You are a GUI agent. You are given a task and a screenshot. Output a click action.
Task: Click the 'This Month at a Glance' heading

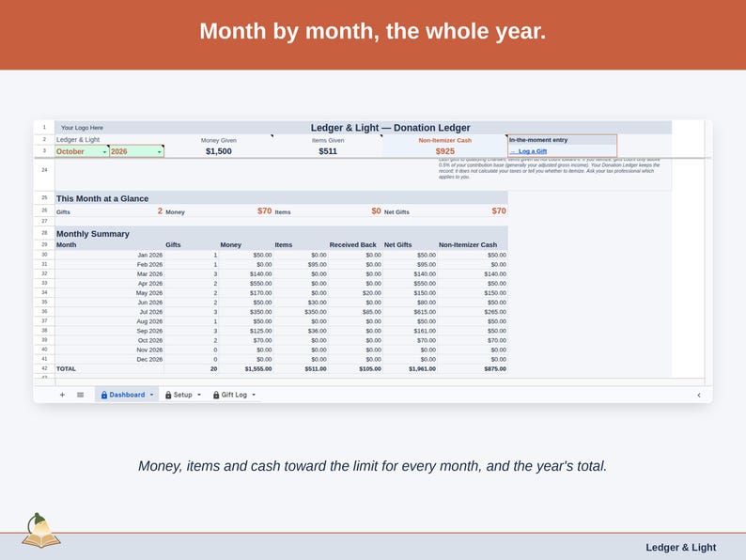tap(102, 198)
